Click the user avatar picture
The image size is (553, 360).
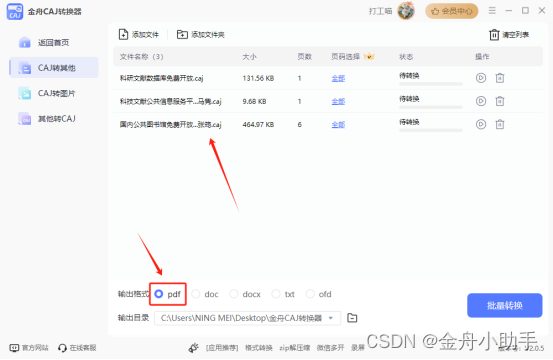tap(406, 11)
